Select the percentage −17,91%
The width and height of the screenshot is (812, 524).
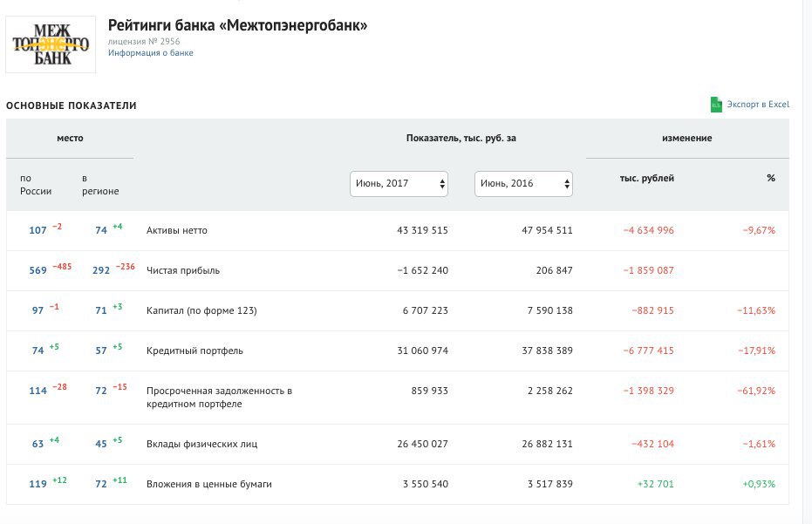coord(756,350)
